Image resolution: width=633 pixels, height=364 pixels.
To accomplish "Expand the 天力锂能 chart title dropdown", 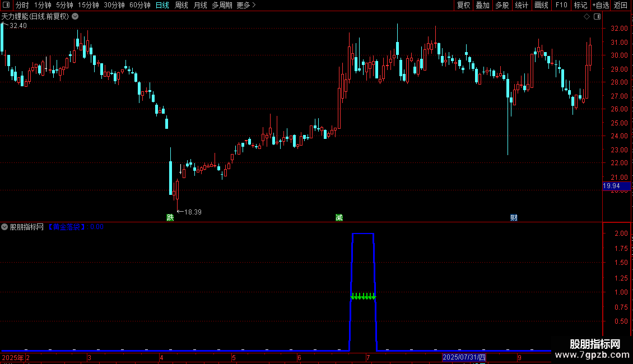I will pyautogui.click(x=75, y=17).
